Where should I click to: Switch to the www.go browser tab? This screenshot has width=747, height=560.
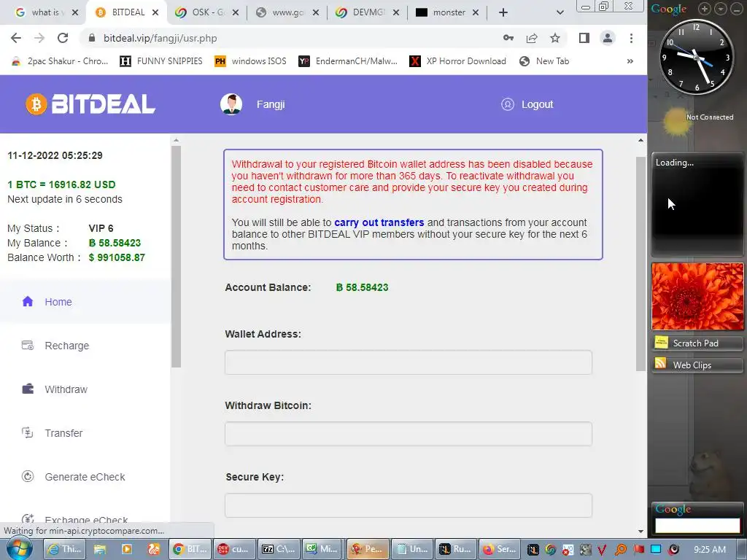coord(287,12)
